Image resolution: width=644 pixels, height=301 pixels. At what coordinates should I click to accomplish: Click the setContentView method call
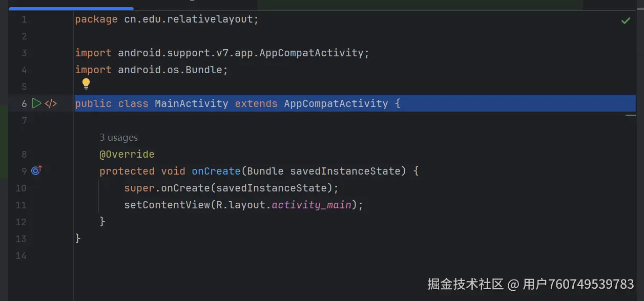tap(167, 205)
